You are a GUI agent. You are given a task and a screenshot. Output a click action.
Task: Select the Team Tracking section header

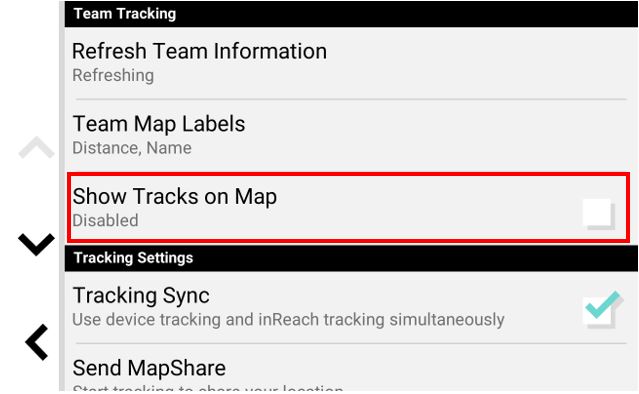(351, 14)
